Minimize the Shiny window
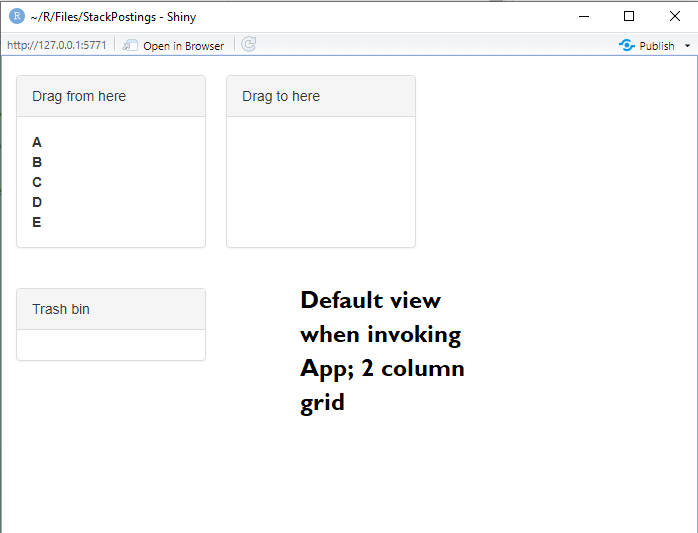The width and height of the screenshot is (698, 533). [584, 16]
